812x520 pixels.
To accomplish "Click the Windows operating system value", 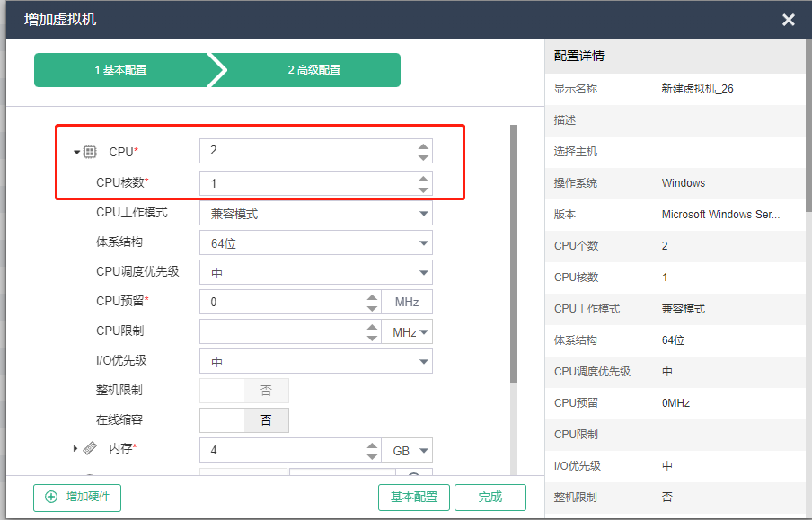I will [683, 183].
